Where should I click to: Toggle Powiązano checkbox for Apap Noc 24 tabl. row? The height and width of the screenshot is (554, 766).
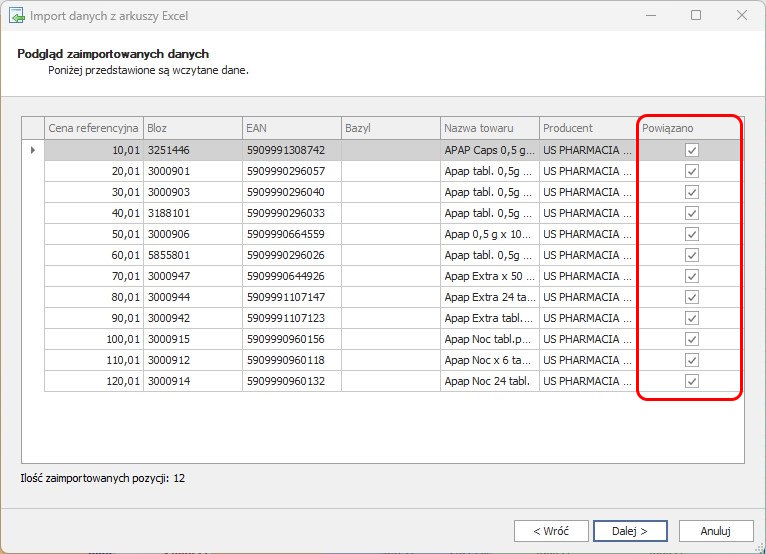(x=691, y=381)
